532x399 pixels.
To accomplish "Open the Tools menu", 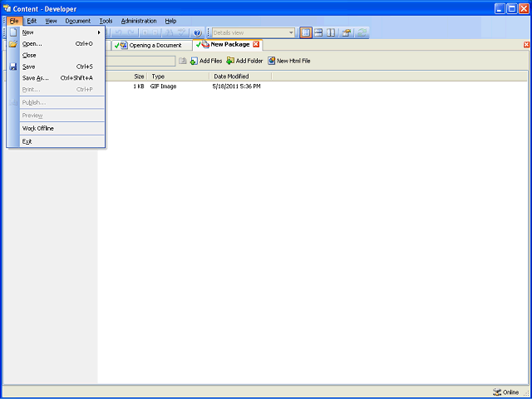I will [x=106, y=21].
